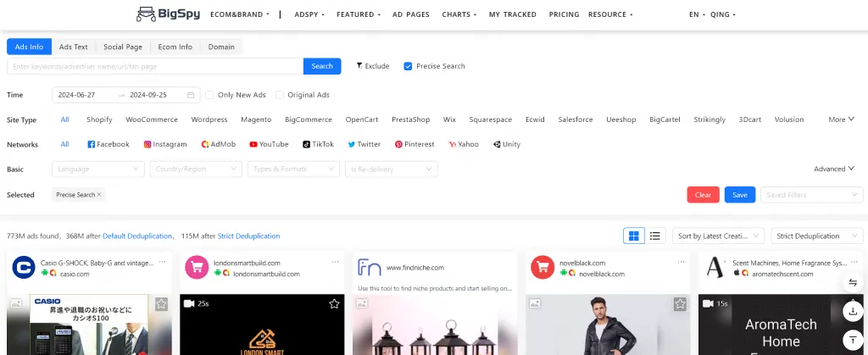Image resolution: width=868 pixels, height=355 pixels.
Task: Click the red Clear button
Action: coord(703,195)
